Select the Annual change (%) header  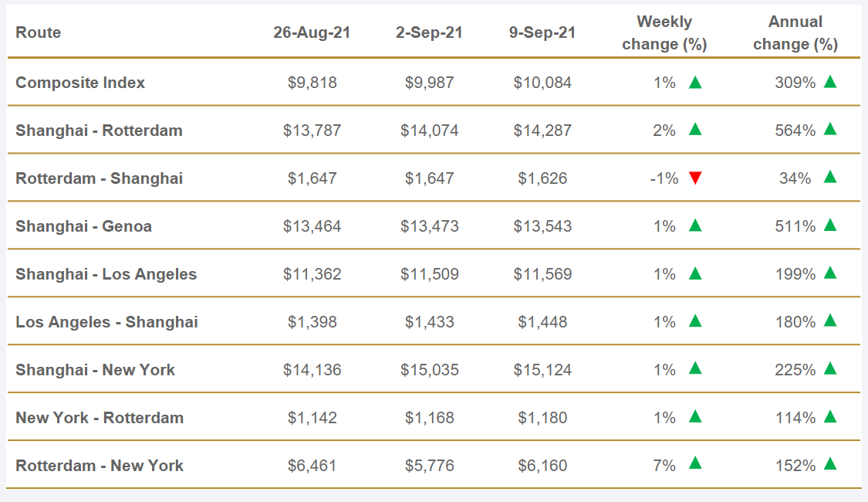pyautogui.click(x=795, y=33)
